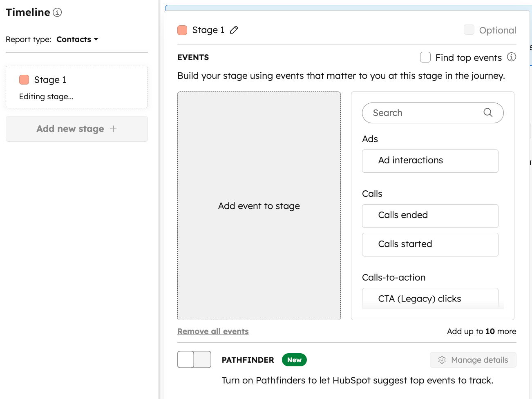Click the Ads category heading
This screenshot has height=399, width=532.
coord(370,139)
